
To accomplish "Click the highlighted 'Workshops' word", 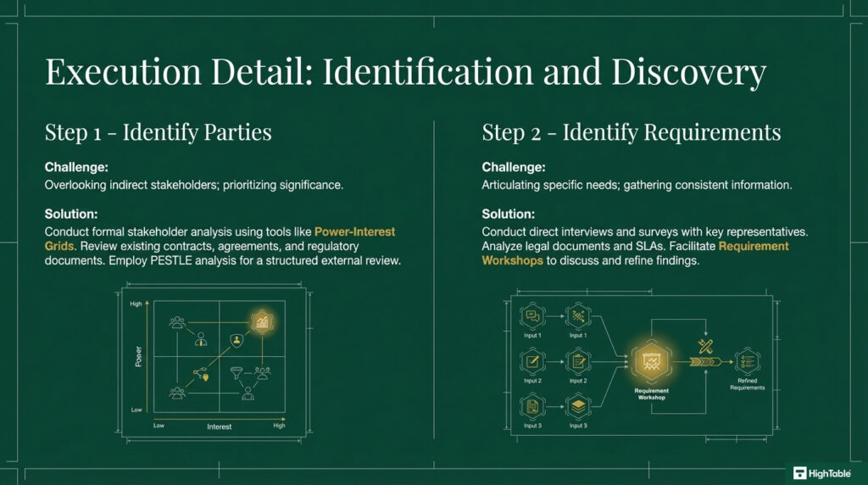I will 512,260.
